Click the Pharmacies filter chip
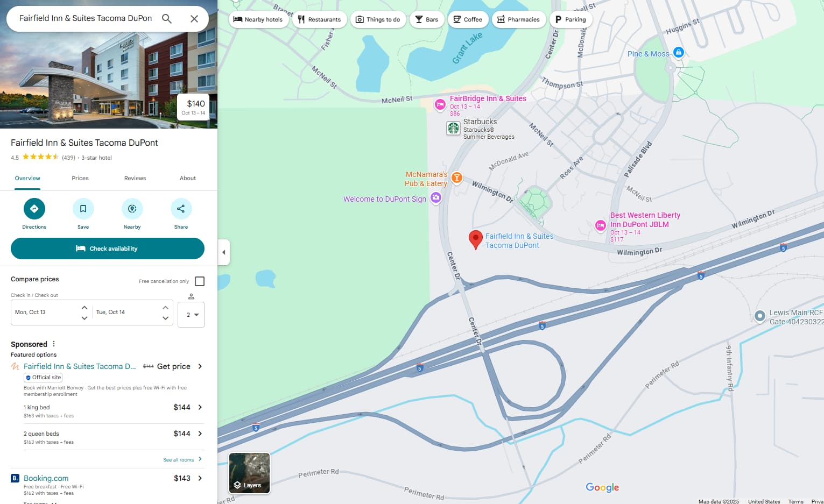This screenshot has height=504, width=824. click(x=518, y=19)
